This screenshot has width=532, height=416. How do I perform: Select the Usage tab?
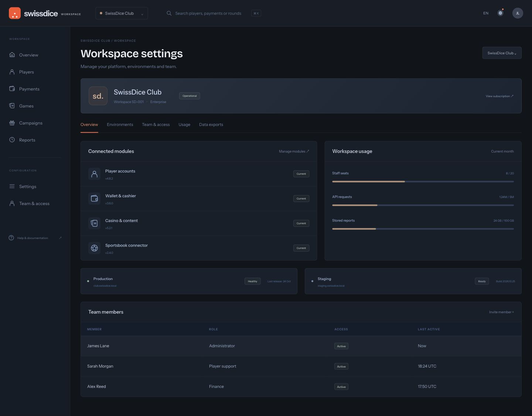(184, 125)
